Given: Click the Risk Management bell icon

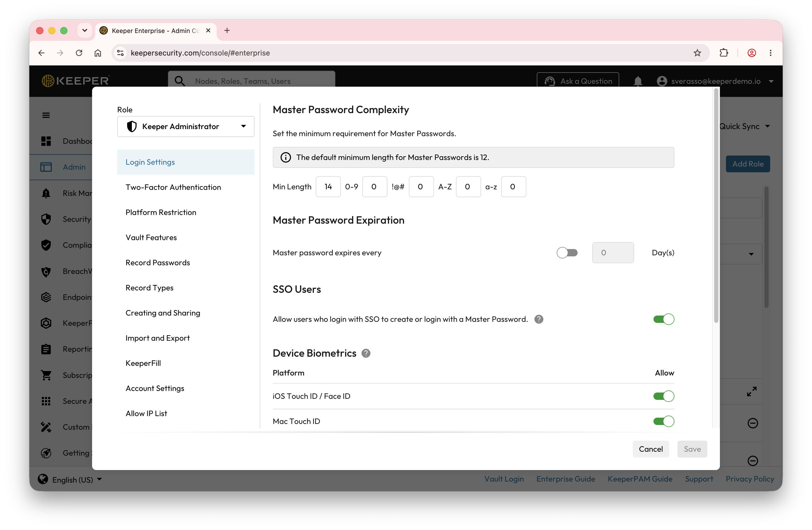Looking at the screenshot, I should [46, 193].
